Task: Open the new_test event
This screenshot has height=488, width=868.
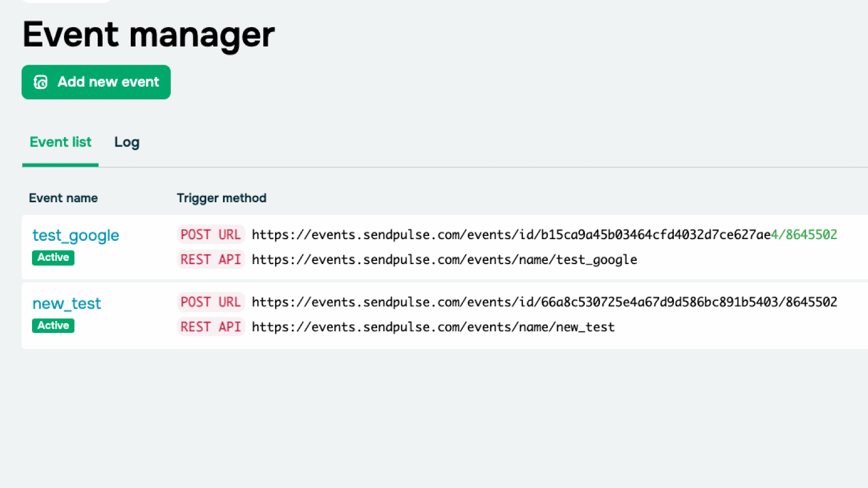Action: (67, 304)
